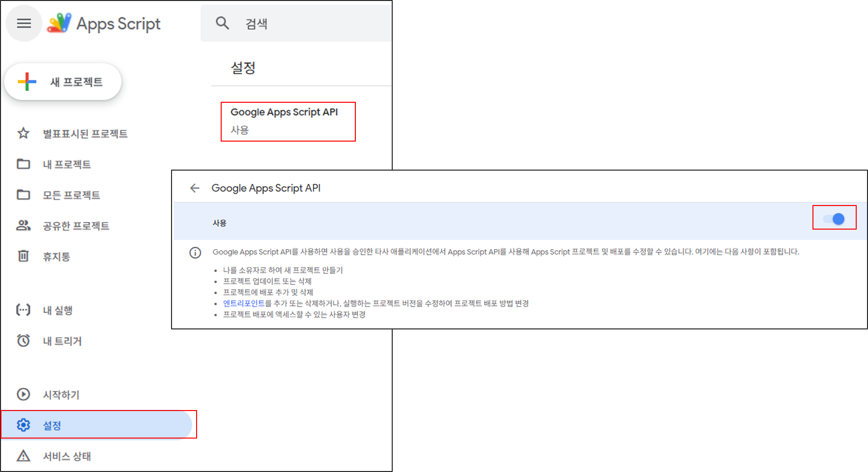
Task: Click the Google Apps Script API panel title
Action: click(266, 188)
